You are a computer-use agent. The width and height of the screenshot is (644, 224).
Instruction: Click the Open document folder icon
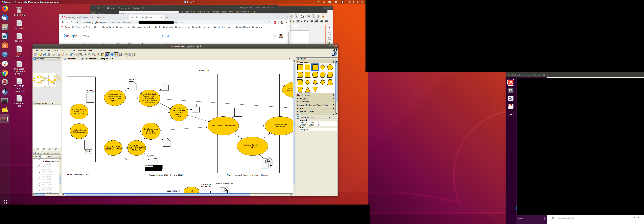(x=40, y=54)
